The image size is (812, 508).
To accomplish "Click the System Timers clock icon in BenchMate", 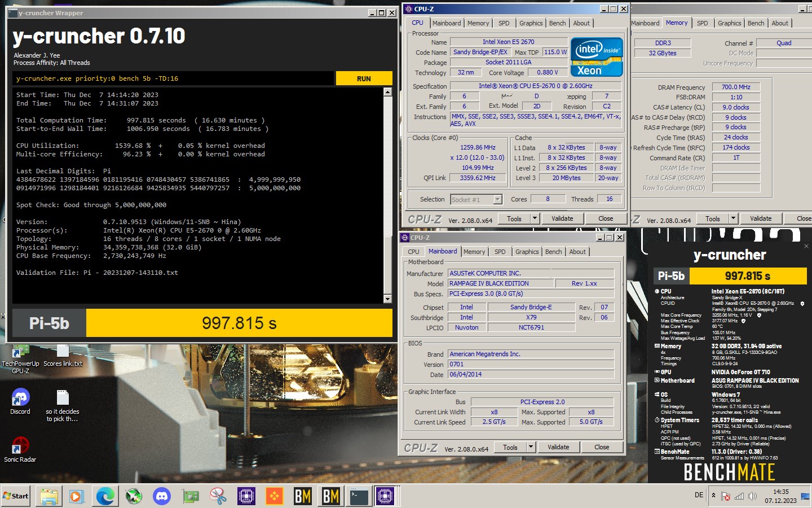I will [657, 420].
